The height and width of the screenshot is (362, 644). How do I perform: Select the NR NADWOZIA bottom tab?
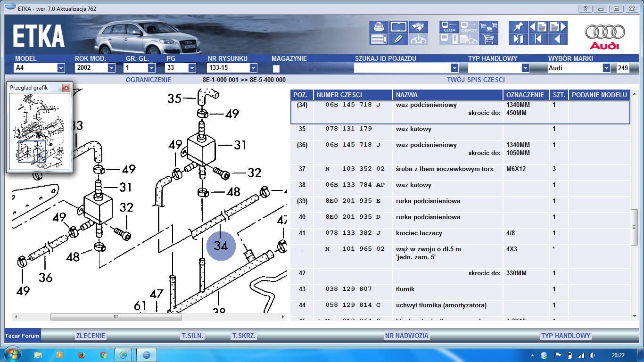(x=407, y=336)
